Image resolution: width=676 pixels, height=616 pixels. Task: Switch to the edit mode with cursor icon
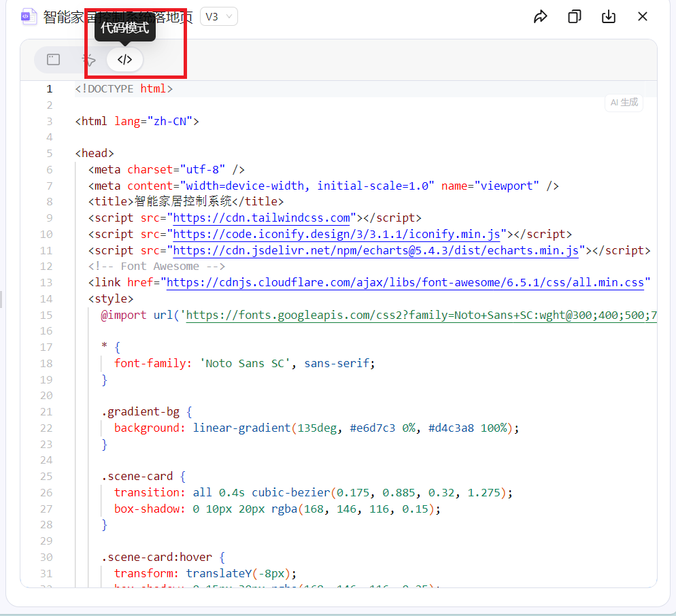(x=89, y=59)
